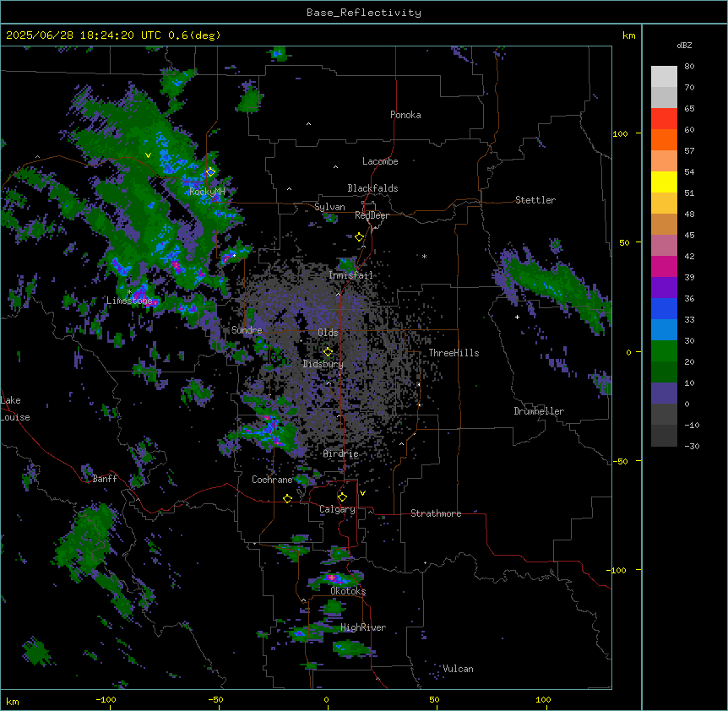728x711 pixels.
Task: Click the 80 value on the dBZ legend
Action: point(689,67)
